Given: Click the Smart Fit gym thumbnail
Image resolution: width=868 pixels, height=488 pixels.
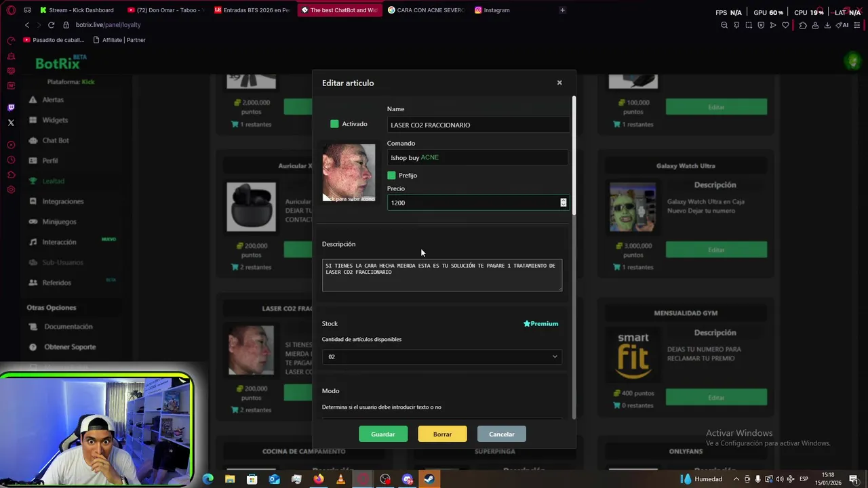Looking at the screenshot, I should point(633,355).
